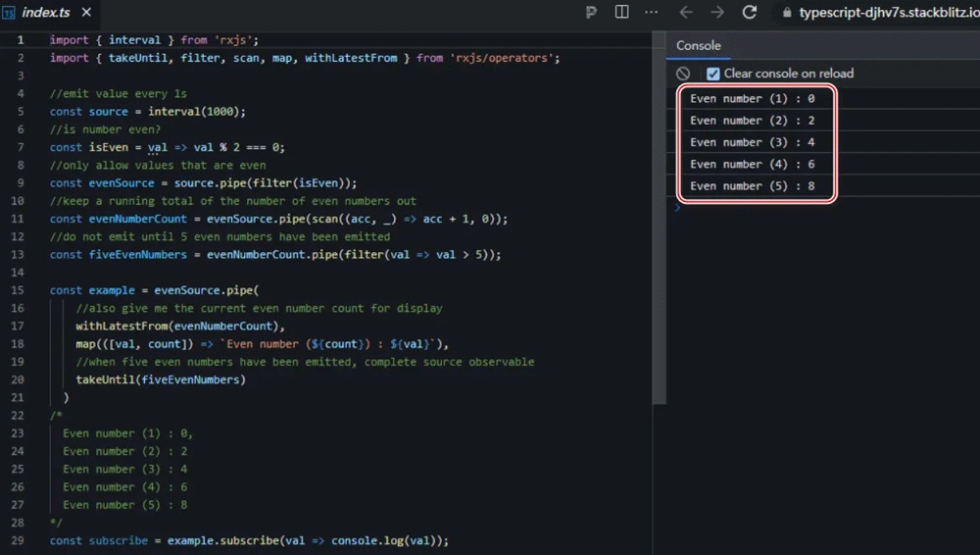Screen dimensions: 980x555
Task: Open the Console tab
Action: click(x=698, y=46)
